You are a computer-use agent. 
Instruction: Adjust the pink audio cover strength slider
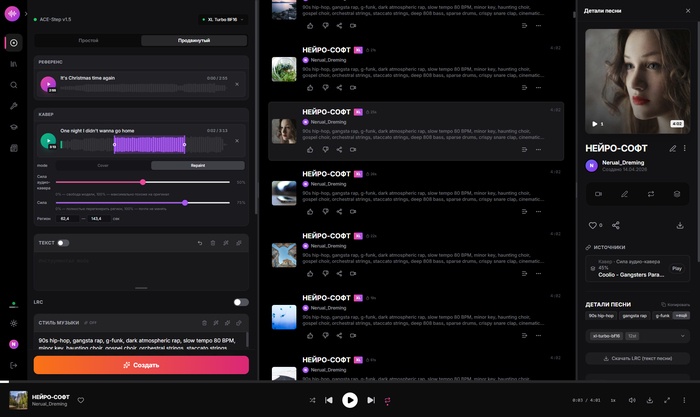click(x=143, y=182)
